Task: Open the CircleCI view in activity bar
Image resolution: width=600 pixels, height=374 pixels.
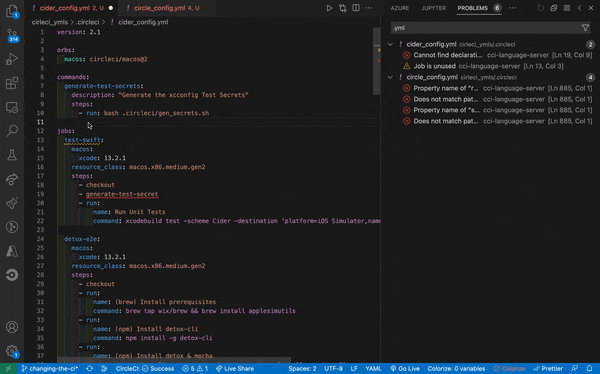Action: (12, 275)
